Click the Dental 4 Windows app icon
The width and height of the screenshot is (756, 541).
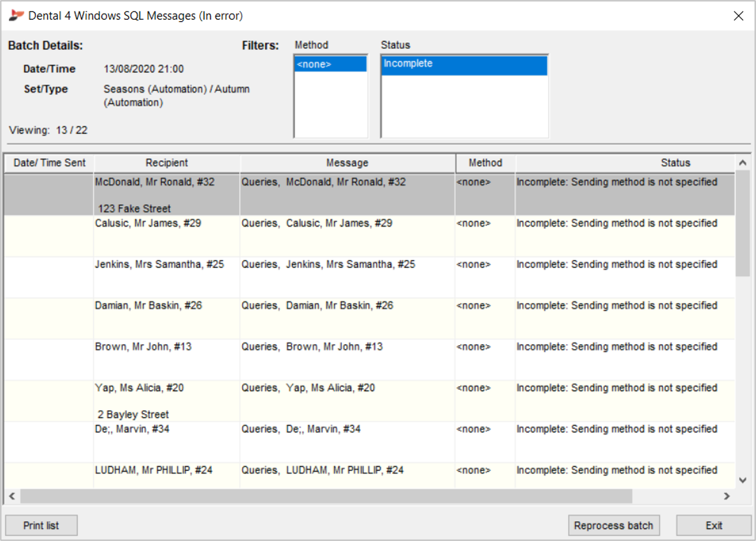16,15
